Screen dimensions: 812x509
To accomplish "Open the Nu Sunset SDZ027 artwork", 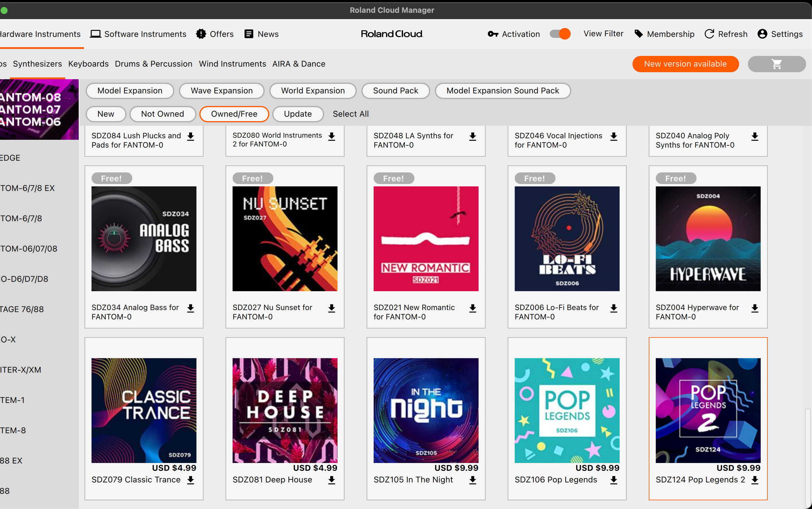I will click(x=285, y=239).
